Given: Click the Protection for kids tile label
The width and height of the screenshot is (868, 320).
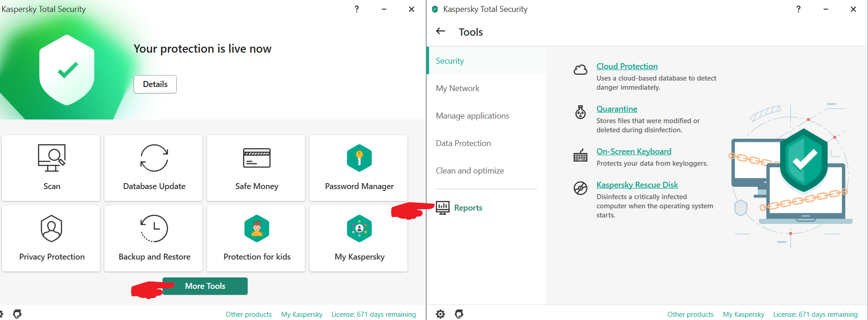Looking at the screenshot, I should click(x=257, y=257).
